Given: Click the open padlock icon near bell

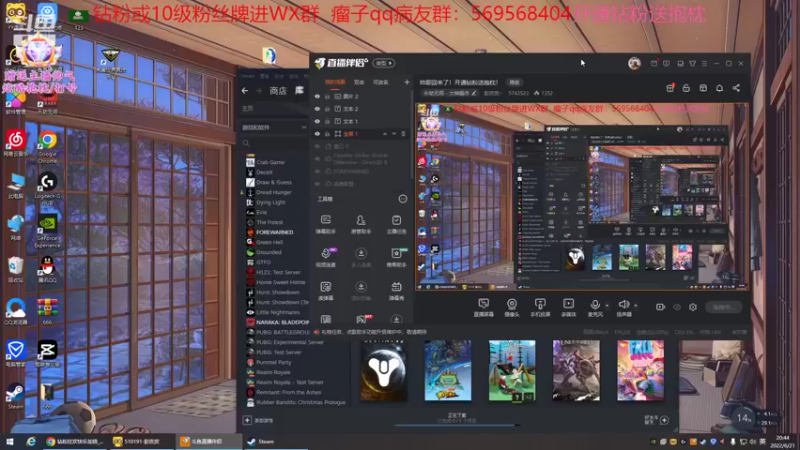Looking at the screenshot, I should point(686,88).
